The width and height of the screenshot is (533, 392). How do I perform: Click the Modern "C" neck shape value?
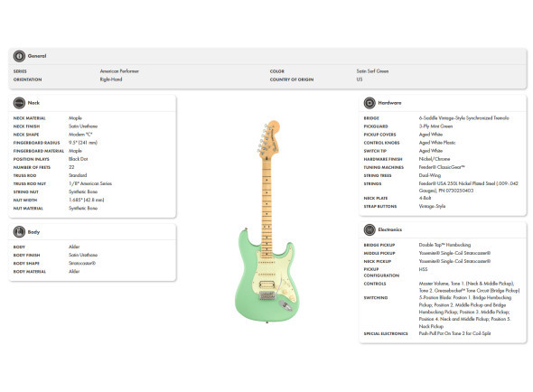pos(80,135)
